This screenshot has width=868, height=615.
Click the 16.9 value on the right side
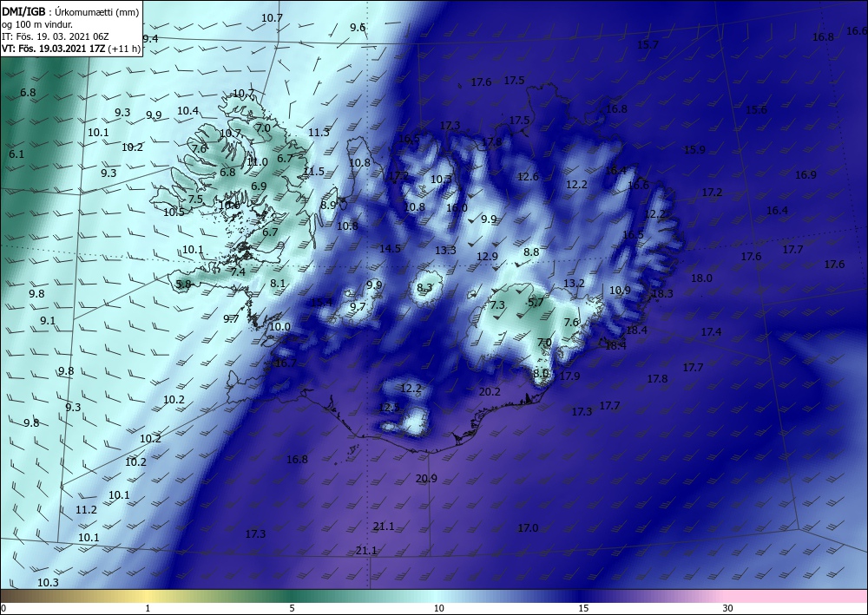pyautogui.click(x=806, y=174)
